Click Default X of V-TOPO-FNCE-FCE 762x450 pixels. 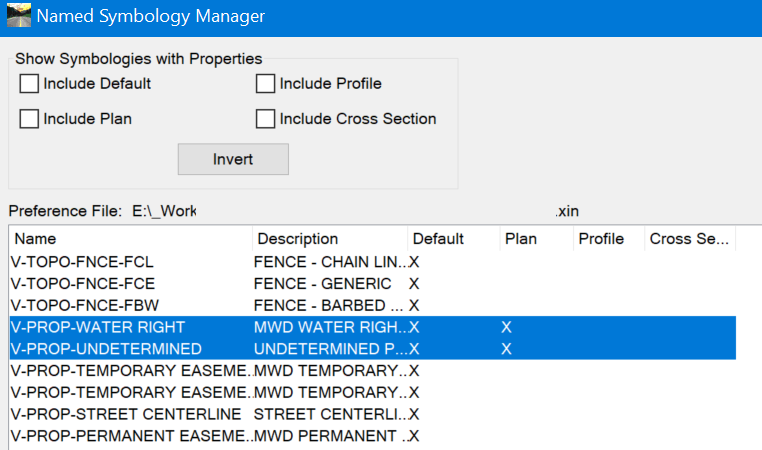[x=414, y=284]
